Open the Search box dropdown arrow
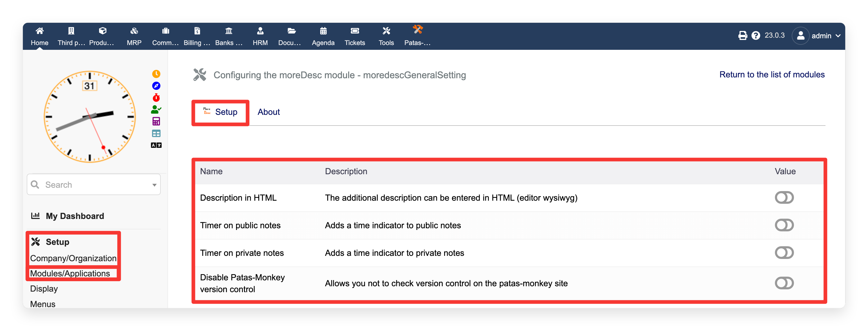Viewport: 868px width, 331px height. [x=154, y=185]
